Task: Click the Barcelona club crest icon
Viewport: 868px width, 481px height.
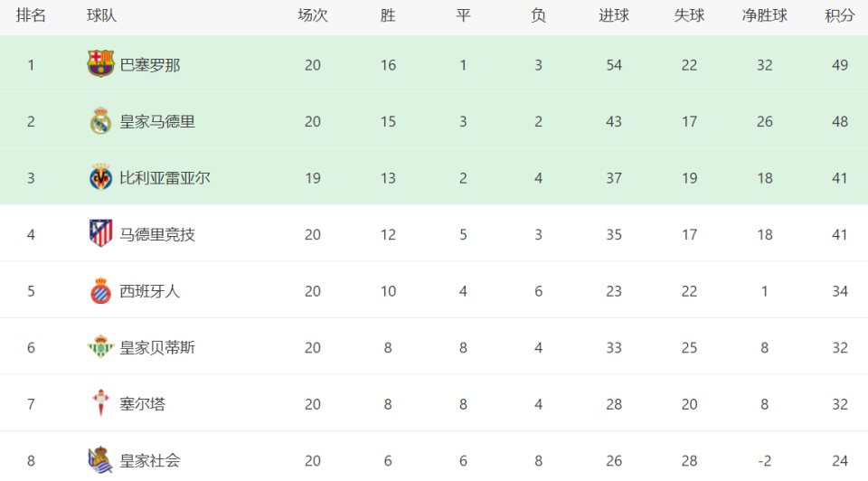Action: coord(100,64)
